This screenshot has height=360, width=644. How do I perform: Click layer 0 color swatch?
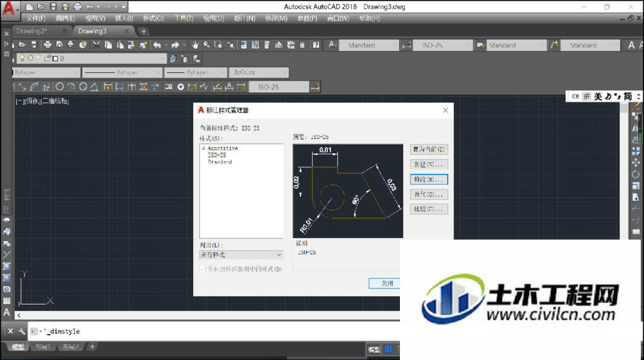[55, 59]
